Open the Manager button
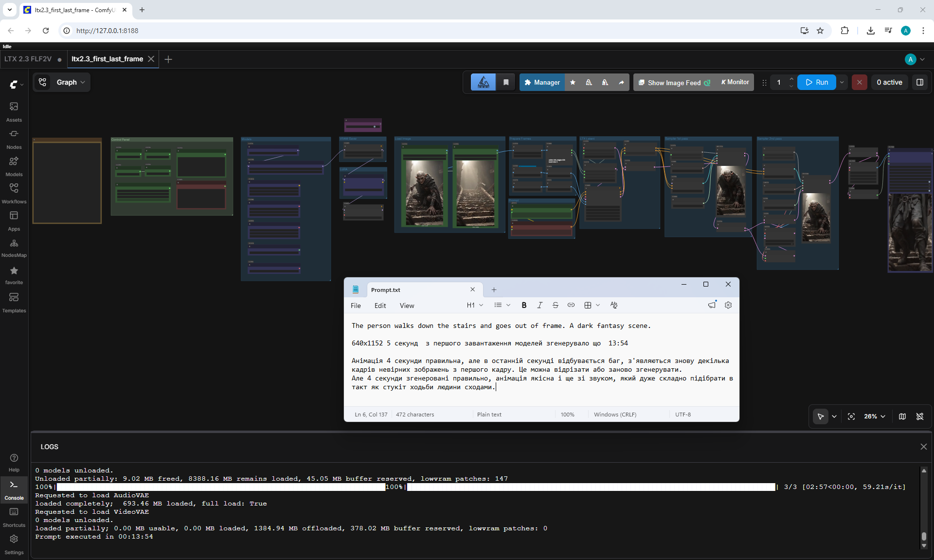934x560 pixels. 542,82
